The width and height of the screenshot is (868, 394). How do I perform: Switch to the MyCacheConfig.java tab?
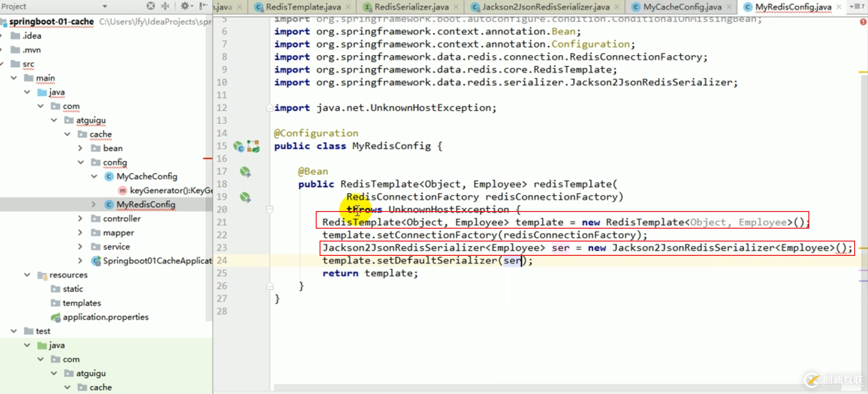coord(682,7)
